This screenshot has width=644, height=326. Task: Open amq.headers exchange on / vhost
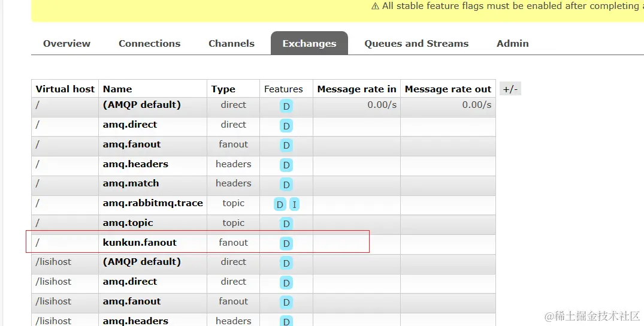[x=135, y=164]
